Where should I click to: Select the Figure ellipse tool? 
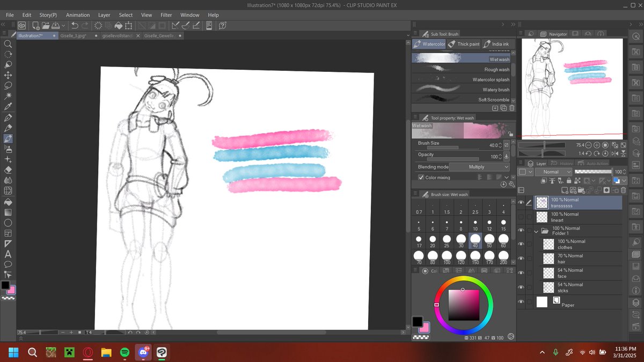click(8, 223)
